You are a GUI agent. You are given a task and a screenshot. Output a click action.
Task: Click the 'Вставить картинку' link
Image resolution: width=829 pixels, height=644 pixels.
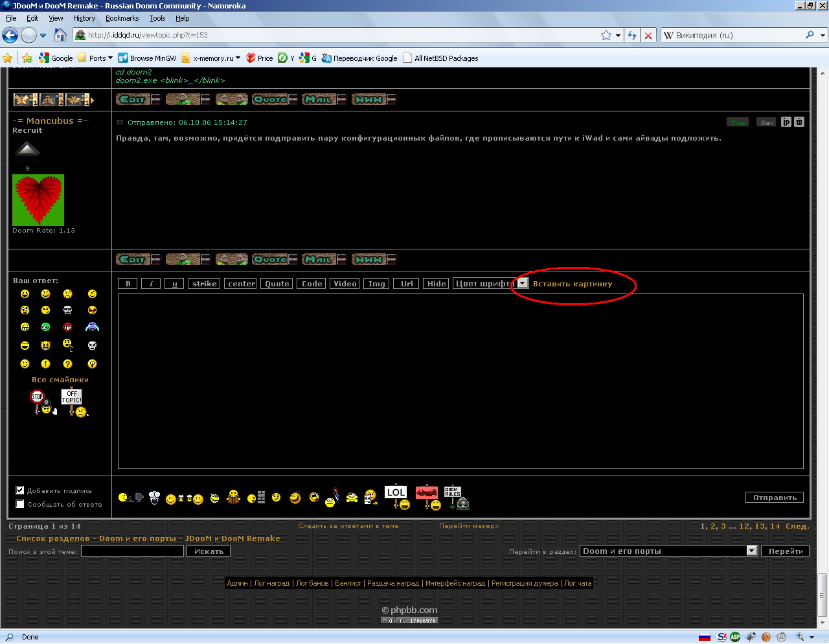point(573,284)
